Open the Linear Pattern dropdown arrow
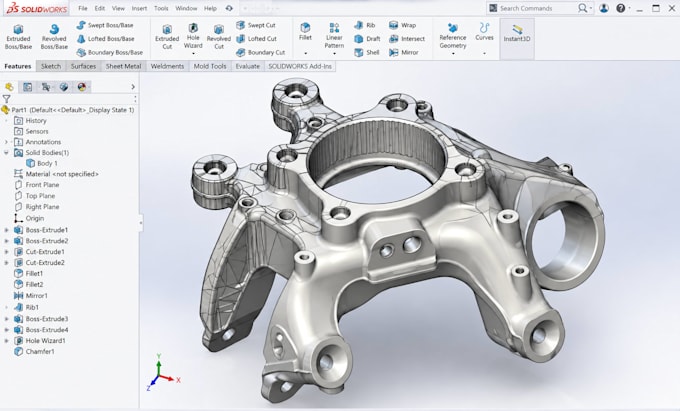 334,54
